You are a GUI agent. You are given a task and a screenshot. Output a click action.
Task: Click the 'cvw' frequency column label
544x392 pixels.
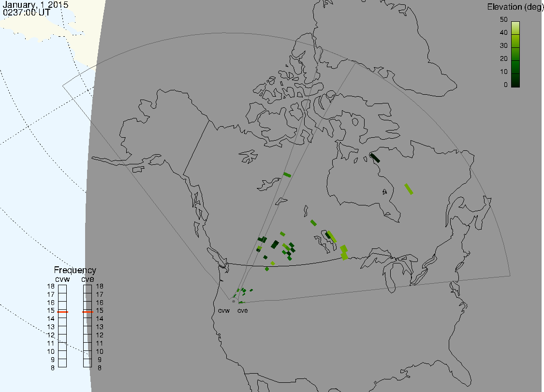(x=62, y=279)
